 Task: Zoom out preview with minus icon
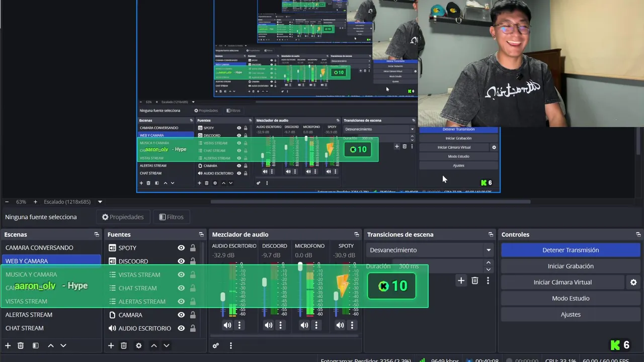[x=7, y=202]
